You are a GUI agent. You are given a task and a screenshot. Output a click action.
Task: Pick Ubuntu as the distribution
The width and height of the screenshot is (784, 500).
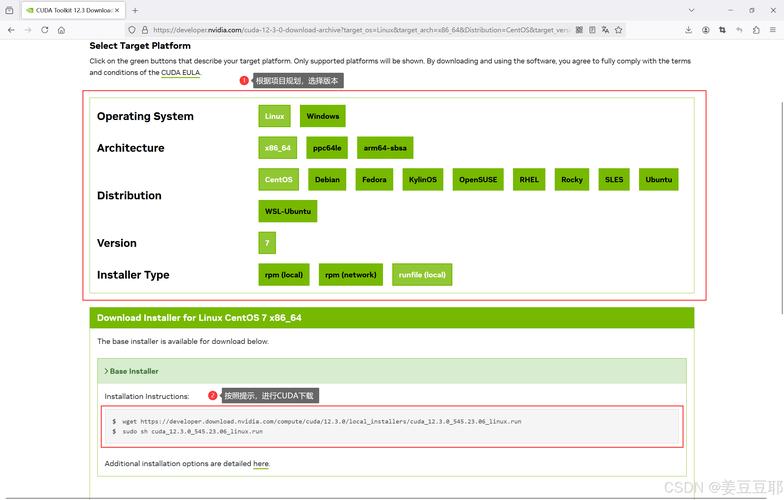[658, 180]
